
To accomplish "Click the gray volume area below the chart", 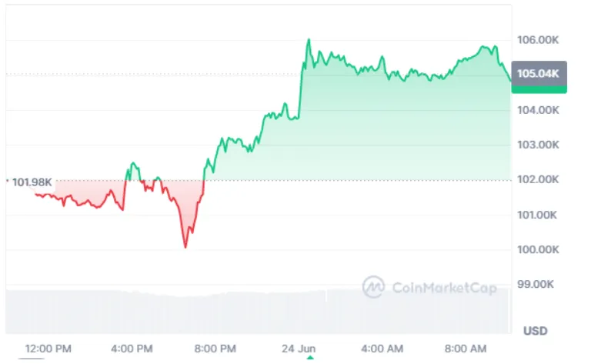I will pos(258,312).
